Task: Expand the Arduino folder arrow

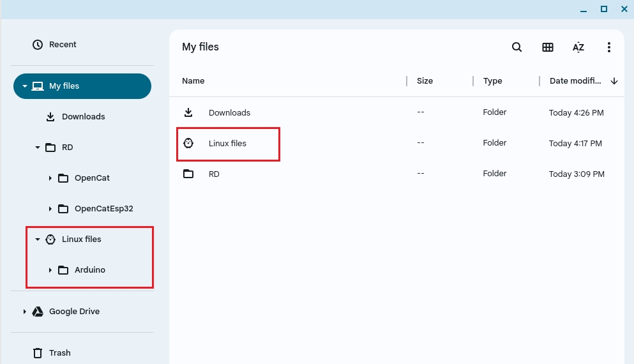Action: tap(50, 270)
